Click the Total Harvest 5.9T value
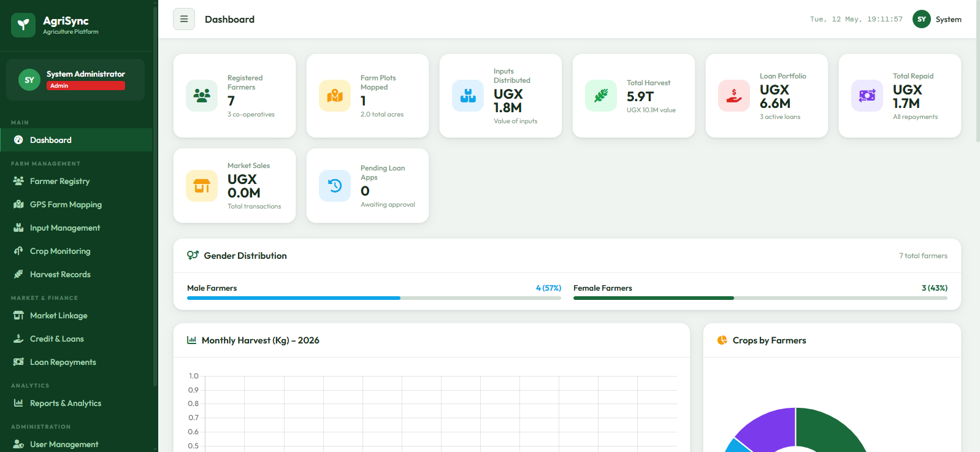The height and width of the screenshot is (452, 980). click(x=640, y=96)
